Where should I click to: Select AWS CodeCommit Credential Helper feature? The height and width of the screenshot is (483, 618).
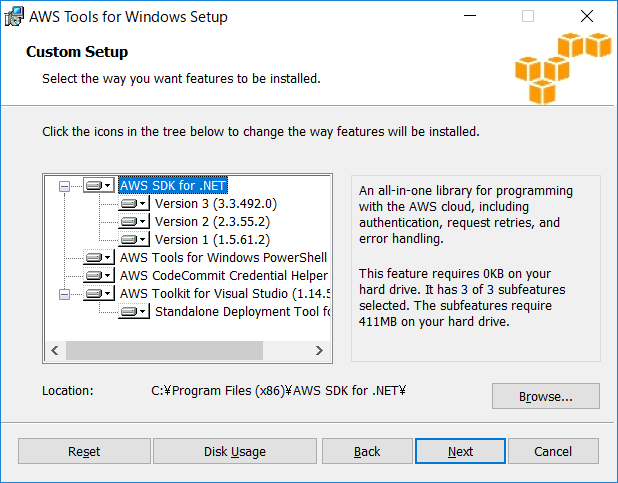click(x=224, y=275)
